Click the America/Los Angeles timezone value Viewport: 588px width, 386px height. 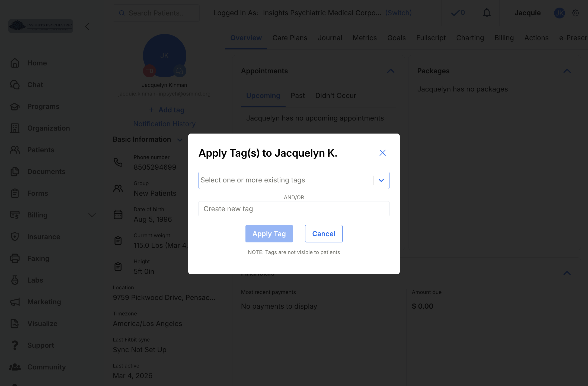[x=147, y=324]
